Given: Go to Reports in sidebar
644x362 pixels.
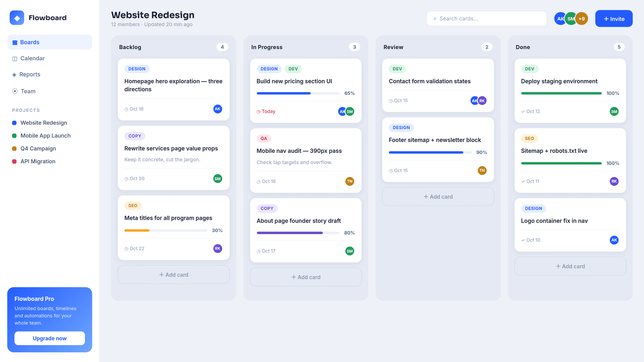Looking at the screenshot, I should [x=50, y=74].
